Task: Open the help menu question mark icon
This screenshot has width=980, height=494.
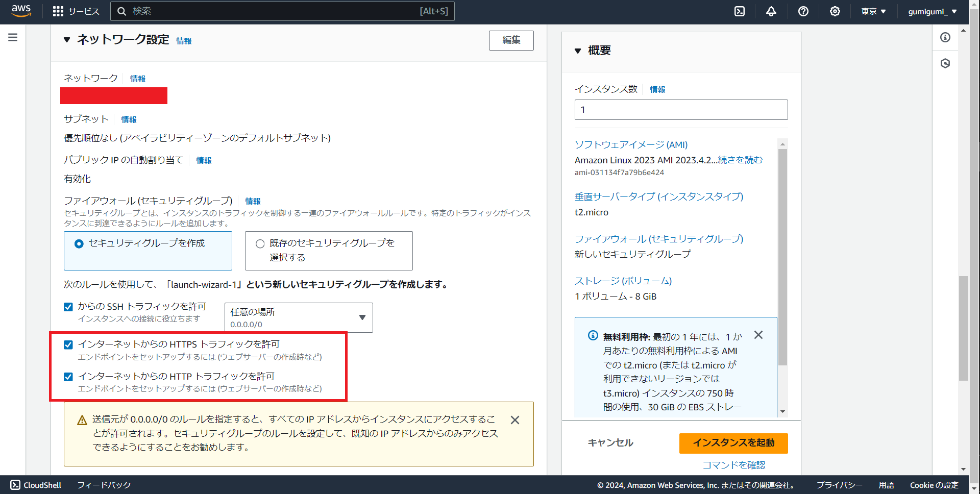Action: 803,11
